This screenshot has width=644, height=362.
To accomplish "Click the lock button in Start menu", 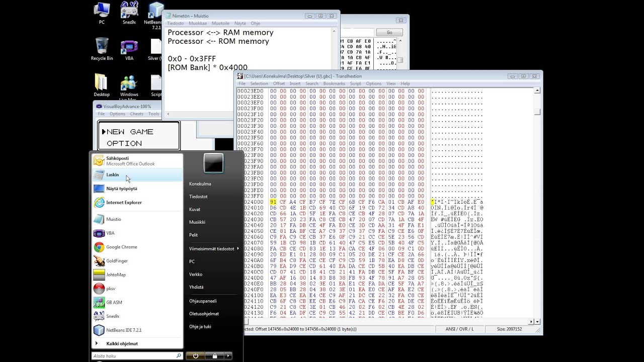I will tap(215, 355).
